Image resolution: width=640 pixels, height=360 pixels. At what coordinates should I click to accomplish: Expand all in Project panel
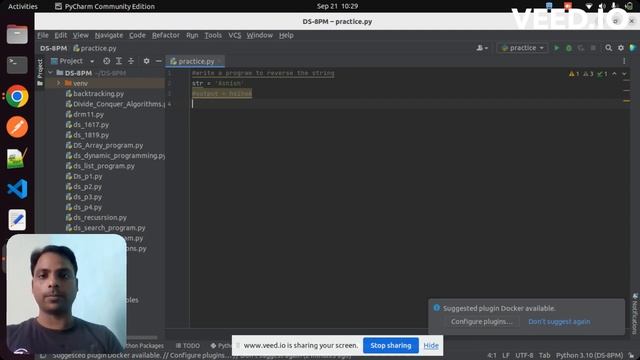(x=119, y=61)
